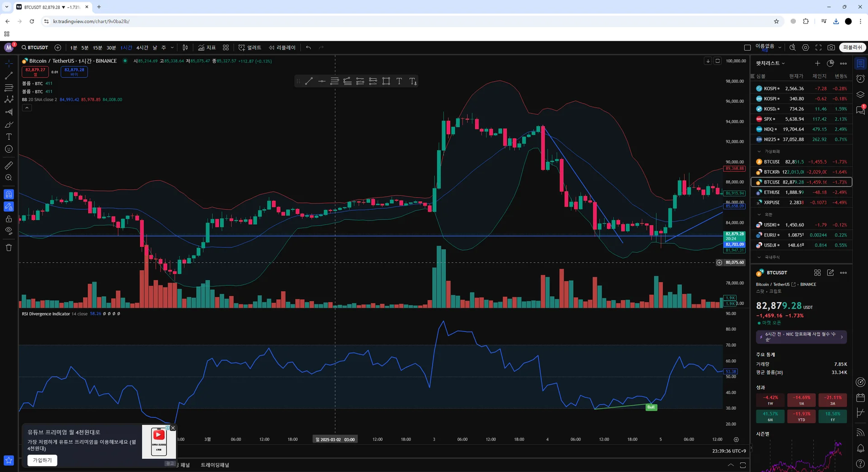
Task: Toggle hide all drawings eye icon
Action: pos(9,231)
